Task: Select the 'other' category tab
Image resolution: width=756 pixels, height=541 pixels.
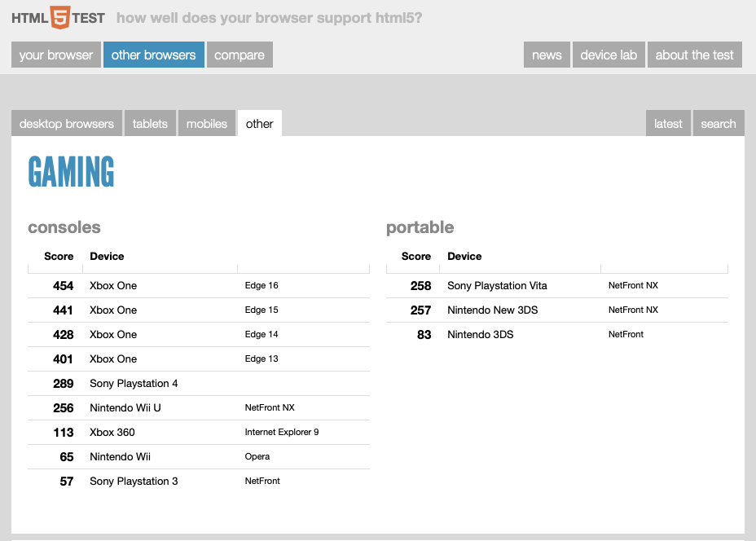Action: coord(259,124)
